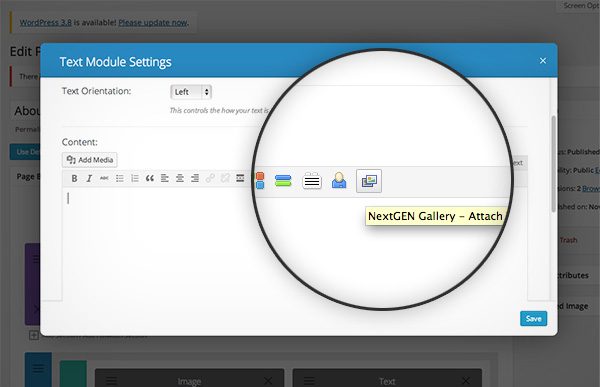Screen dimensions: 600x387
Task: Click Add Media button
Action: (x=90, y=160)
